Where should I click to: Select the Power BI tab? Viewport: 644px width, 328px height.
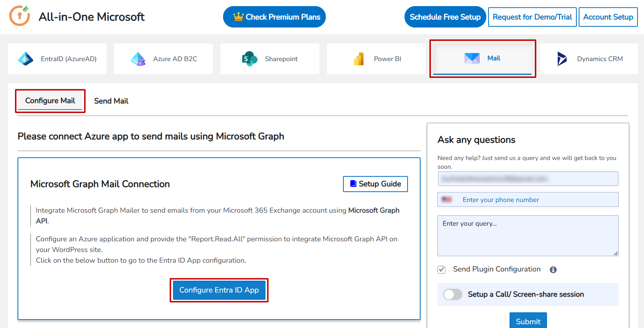tap(376, 59)
